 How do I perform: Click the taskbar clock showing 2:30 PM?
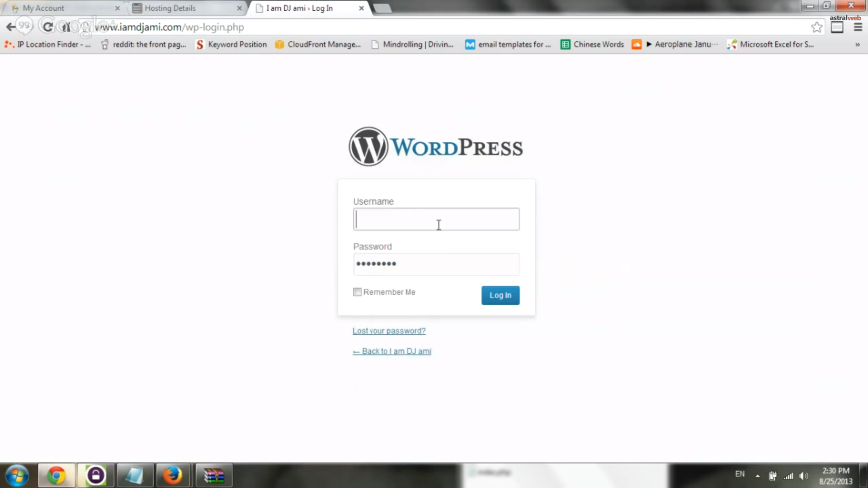click(835, 476)
